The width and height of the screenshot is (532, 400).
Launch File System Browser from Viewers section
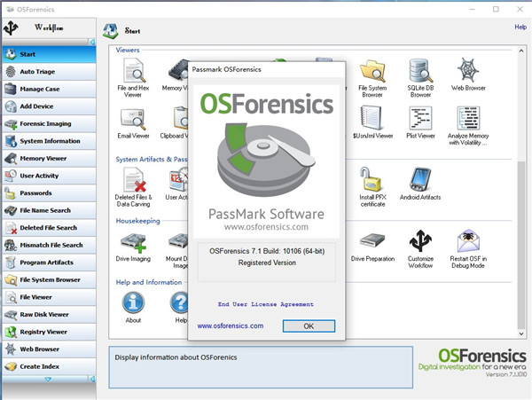click(372, 71)
